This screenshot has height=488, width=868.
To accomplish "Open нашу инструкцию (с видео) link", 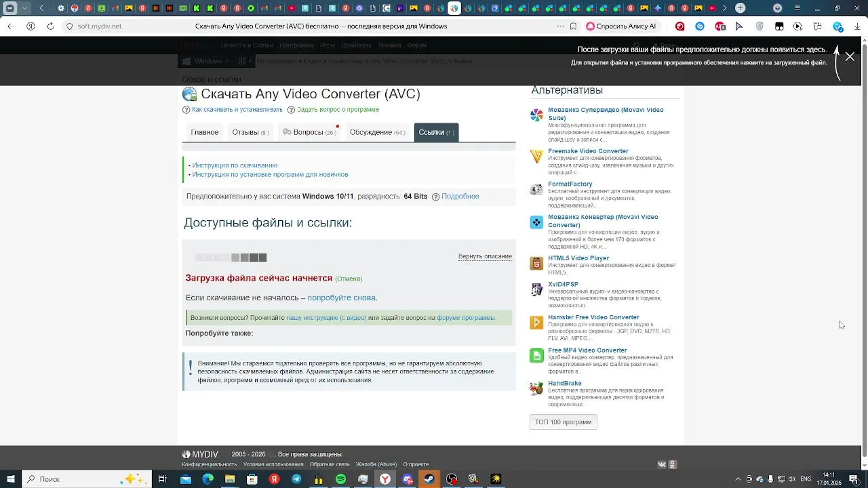I will point(326,317).
